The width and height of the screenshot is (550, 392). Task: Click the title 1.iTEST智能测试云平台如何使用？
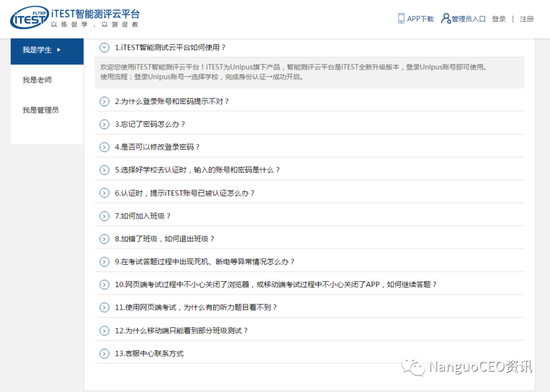coord(170,47)
